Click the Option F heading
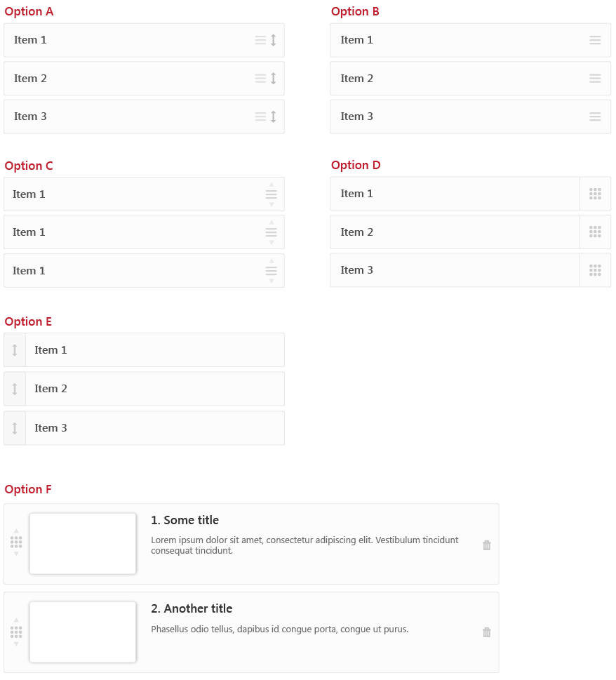This screenshot has width=616, height=680. tap(28, 489)
